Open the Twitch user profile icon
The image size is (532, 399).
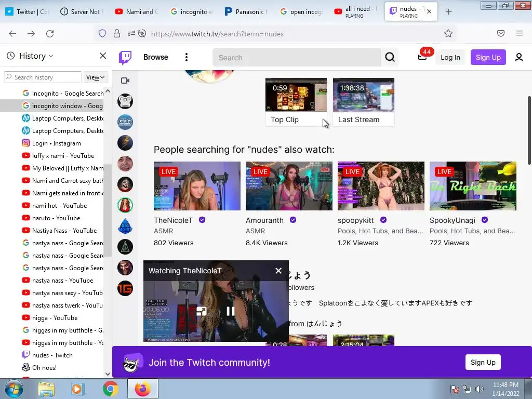click(x=519, y=57)
